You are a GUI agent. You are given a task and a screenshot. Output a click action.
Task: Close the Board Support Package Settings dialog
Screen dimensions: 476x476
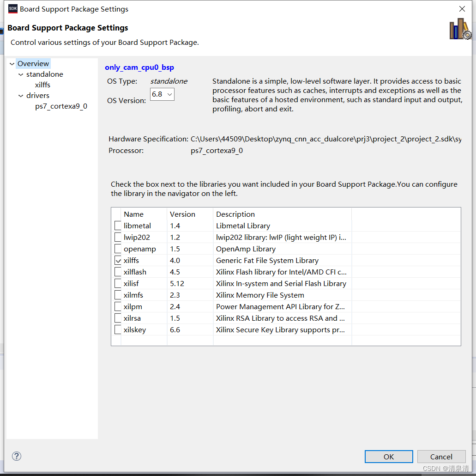(462, 9)
